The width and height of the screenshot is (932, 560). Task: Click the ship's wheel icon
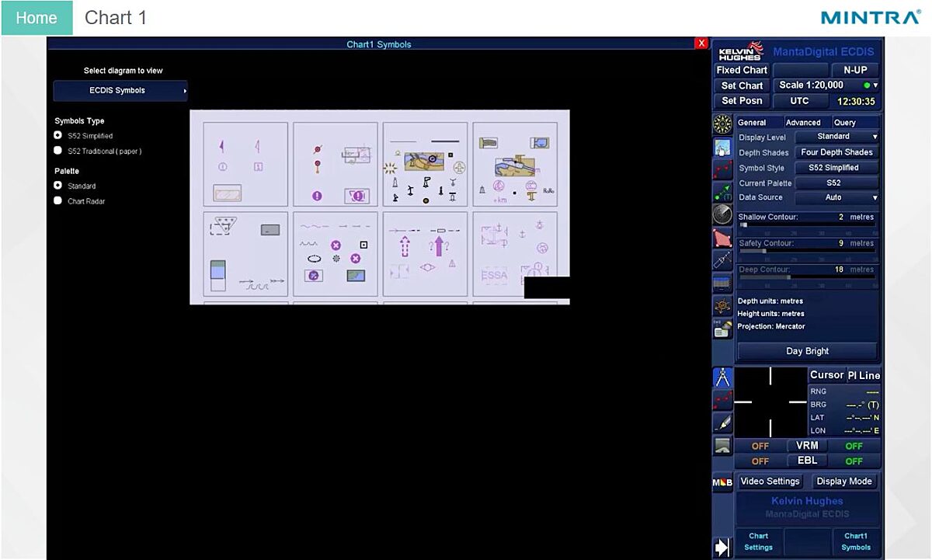coord(723,306)
